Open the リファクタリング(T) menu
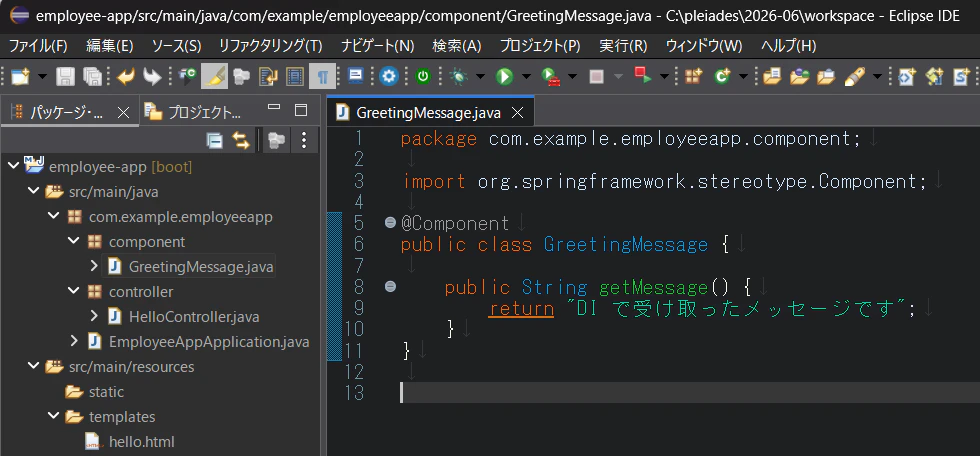Image resolution: width=980 pixels, height=456 pixels. click(x=271, y=46)
